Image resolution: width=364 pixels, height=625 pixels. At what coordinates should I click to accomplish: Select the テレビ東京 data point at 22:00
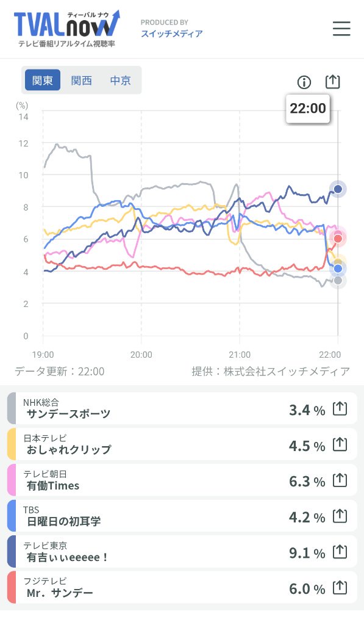(338, 189)
